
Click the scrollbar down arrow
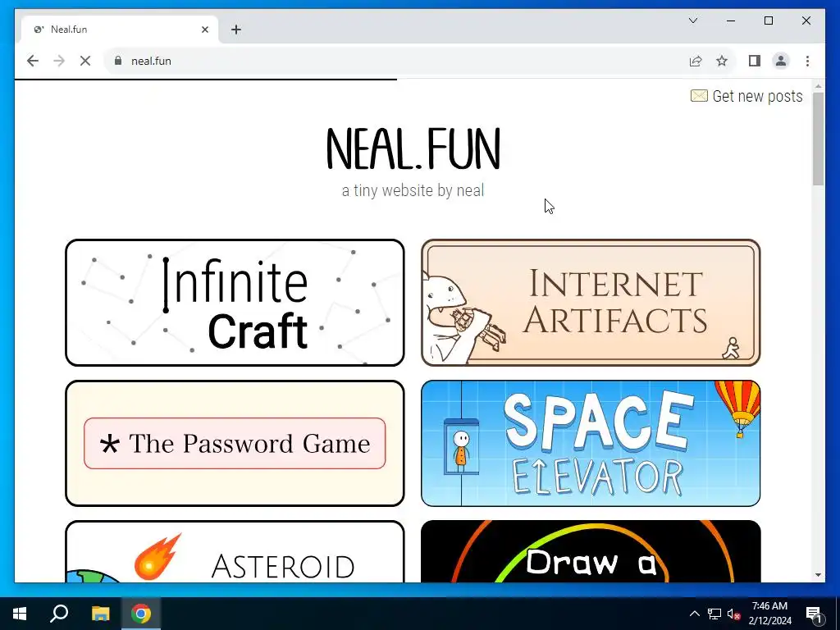coord(818,575)
